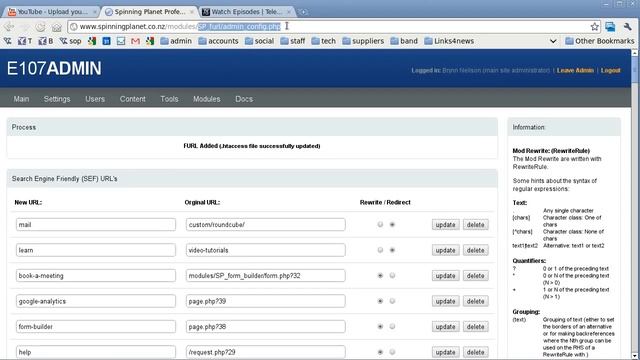Select the right Redirect radio for book-a-meeting
The height and width of the screenshot is (360, 640).
pyautogui.click(x=392, y=276)
